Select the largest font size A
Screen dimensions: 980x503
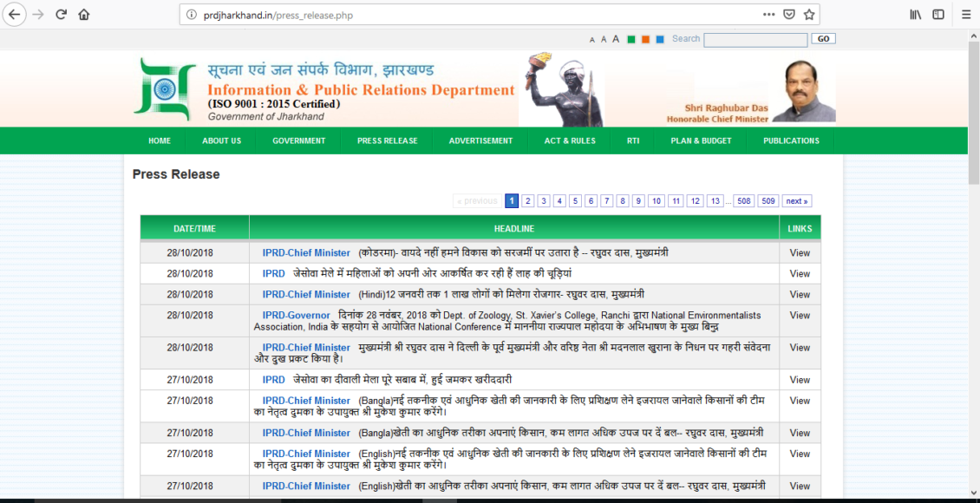[x=616, y=39]
